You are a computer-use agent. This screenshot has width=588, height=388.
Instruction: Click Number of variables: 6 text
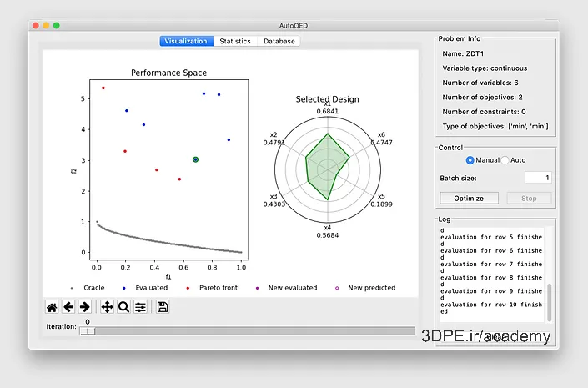(x=480, y=83)
